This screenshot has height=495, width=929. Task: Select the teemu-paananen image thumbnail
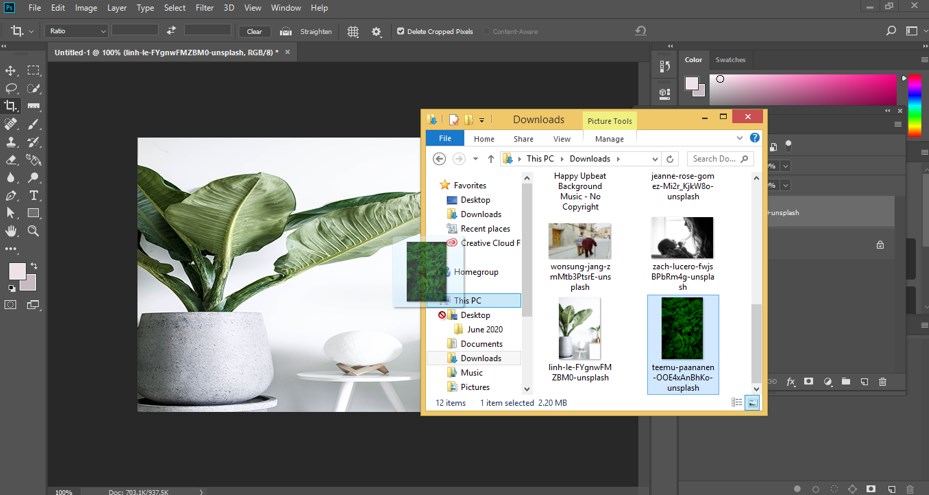pyautogui.click(x=682, y=329)
